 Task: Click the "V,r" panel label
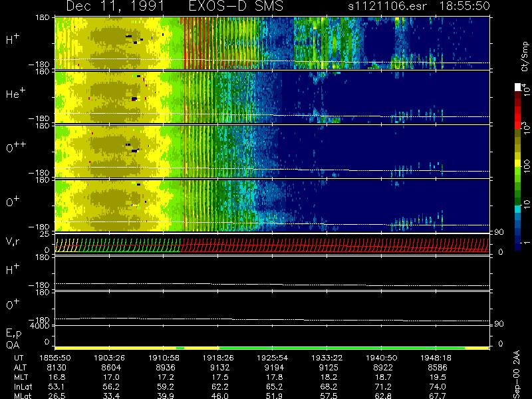(13, 242)
